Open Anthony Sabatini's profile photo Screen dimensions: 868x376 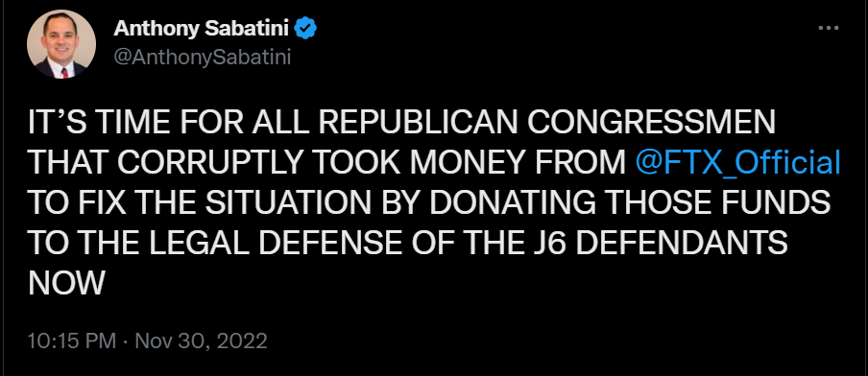[x=61, y=44]
